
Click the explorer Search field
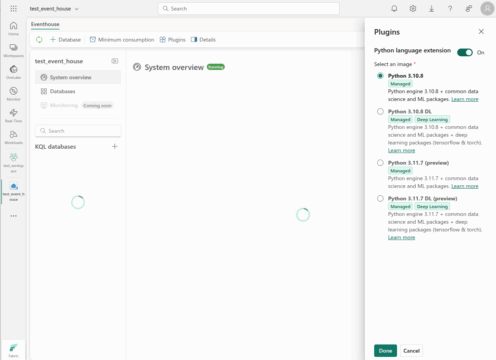tap(78, 131)
